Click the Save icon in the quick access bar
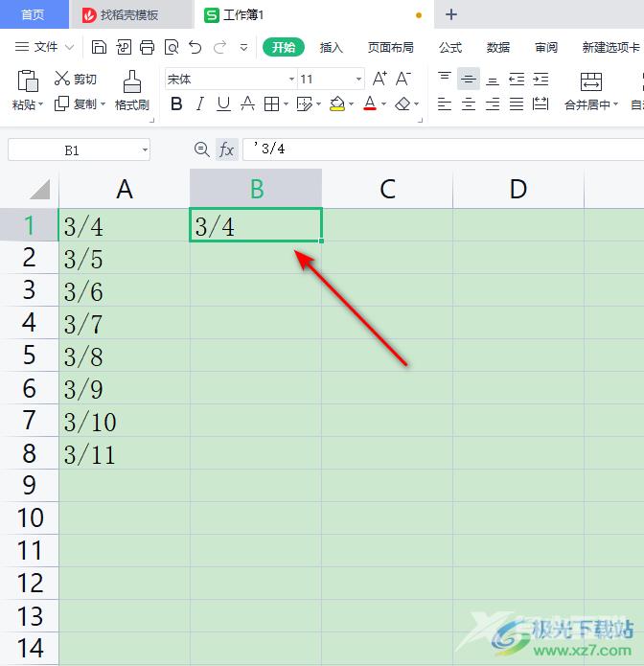The width and height of the screenshot is (644, 666). pos(99,47)
